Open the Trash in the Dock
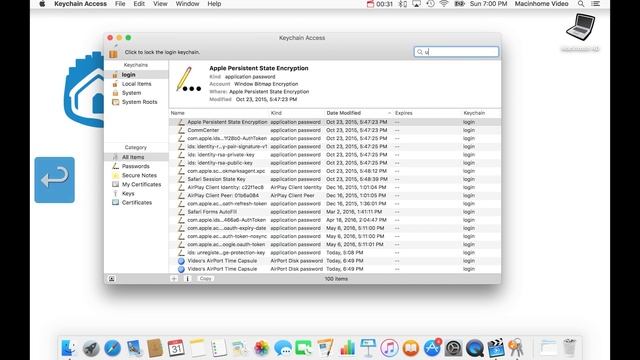This screenshot has width=640, height=360. click(569, 348)
